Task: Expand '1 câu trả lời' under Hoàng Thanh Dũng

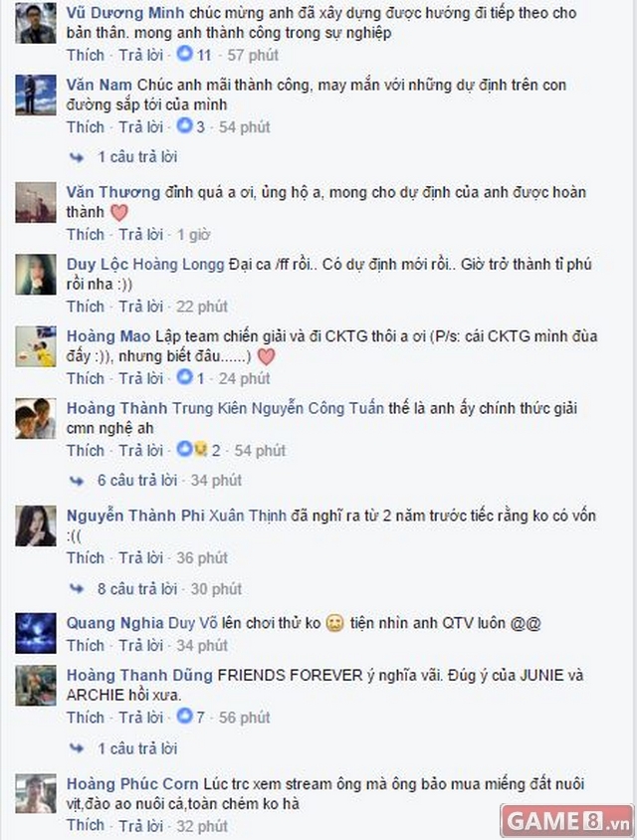Action: 137,748
